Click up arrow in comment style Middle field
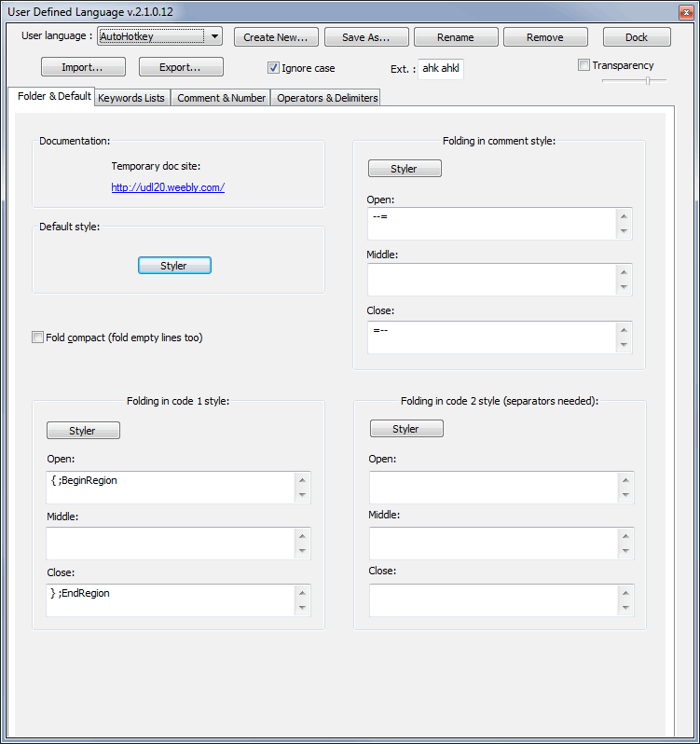The height and width of the screenshot is (744, 700). (x=624, y=272)
